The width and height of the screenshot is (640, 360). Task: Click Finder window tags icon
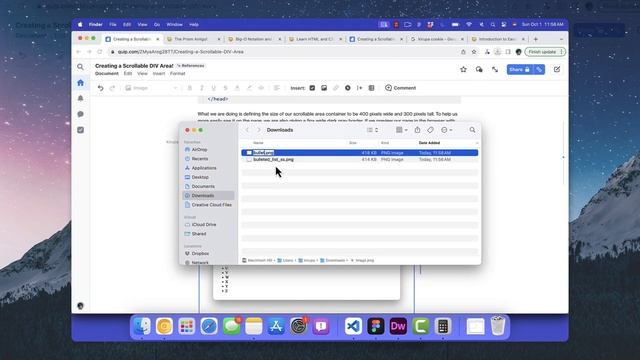(430, 130)
